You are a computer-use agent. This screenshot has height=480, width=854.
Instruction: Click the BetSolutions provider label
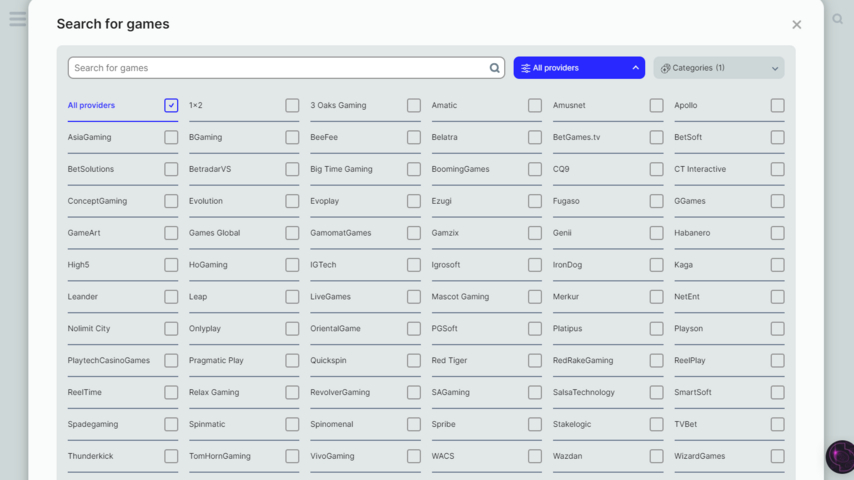90,169
